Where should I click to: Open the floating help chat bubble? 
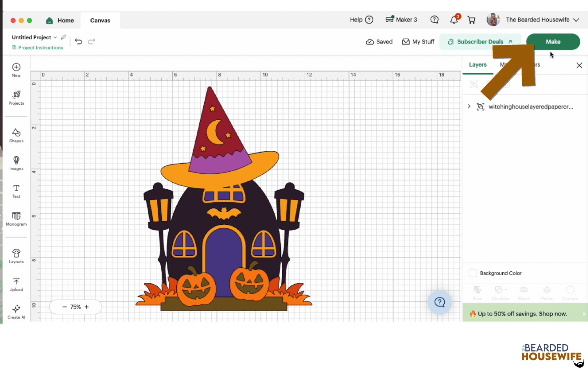pyautogui.click(x=440, y=302)
